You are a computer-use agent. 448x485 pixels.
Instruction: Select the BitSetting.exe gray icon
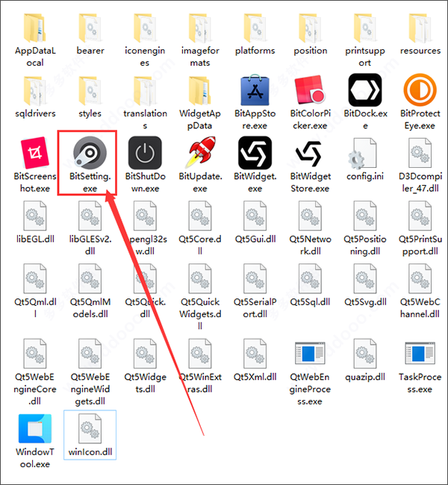coord(90,153)
